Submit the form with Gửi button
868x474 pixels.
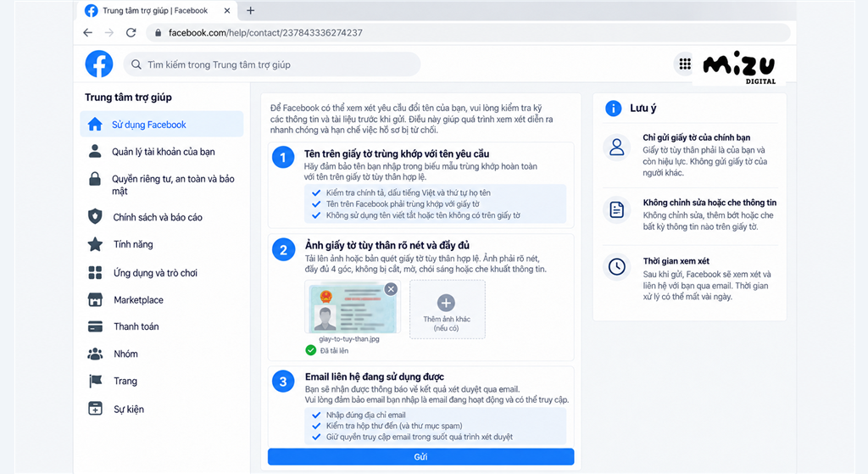pyautogui.click(x=420, y=457)
